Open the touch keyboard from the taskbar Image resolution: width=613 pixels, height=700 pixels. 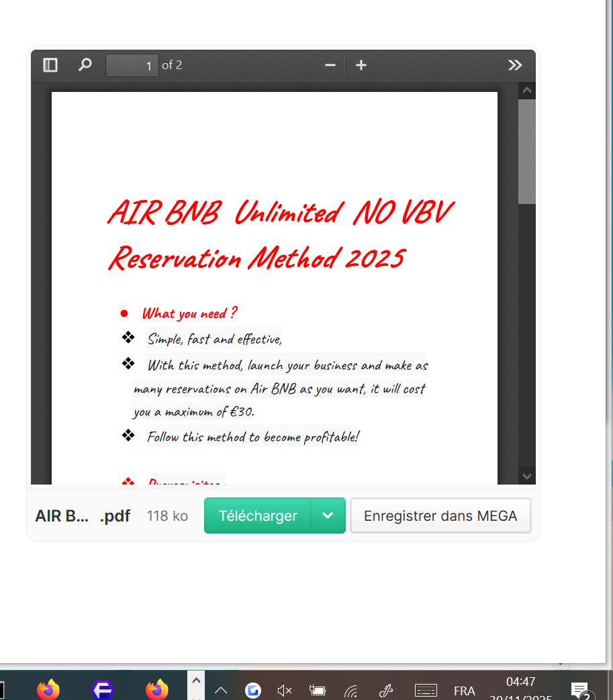426,690
